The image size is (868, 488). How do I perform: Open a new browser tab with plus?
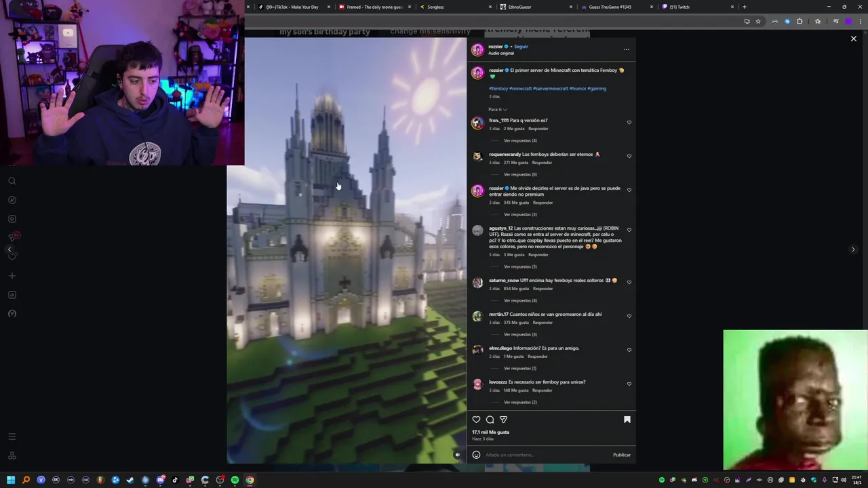coord(745,7)
